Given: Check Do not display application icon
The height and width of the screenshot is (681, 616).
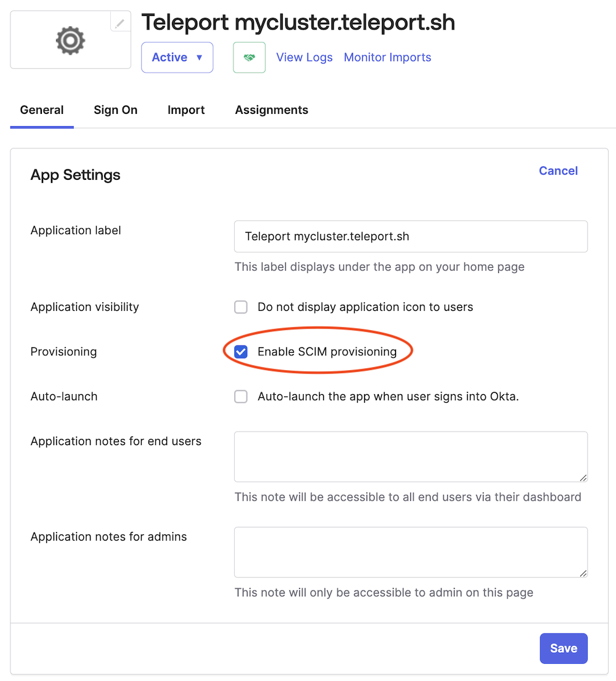Looking at the screenshot, I should click(241, 307).
